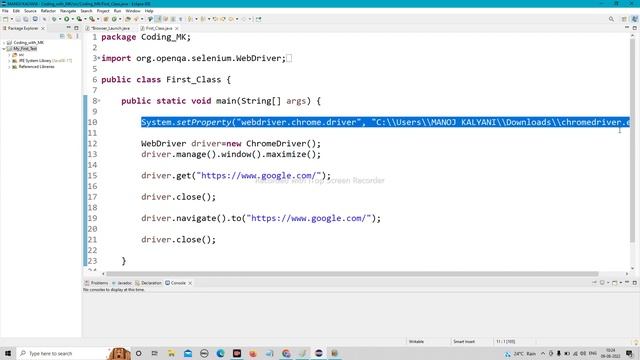Click the Open Console icon in Console view
This screenshot has height=360, width=640.
[x=615, y=282]
